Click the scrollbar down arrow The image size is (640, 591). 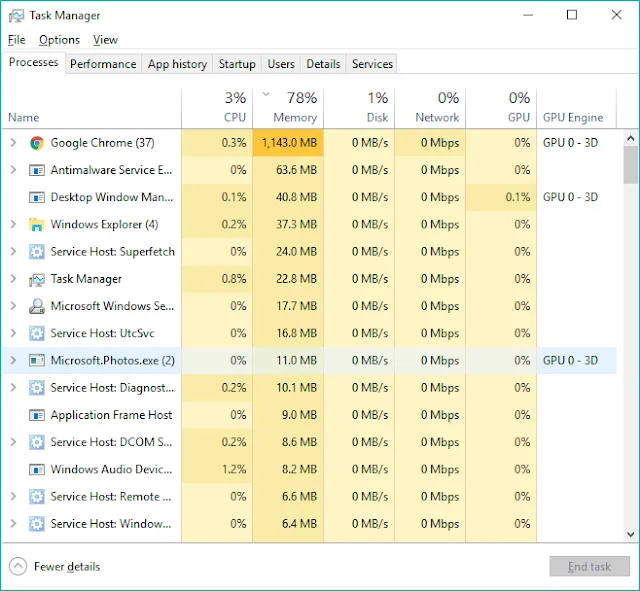(x=631, y=534)
